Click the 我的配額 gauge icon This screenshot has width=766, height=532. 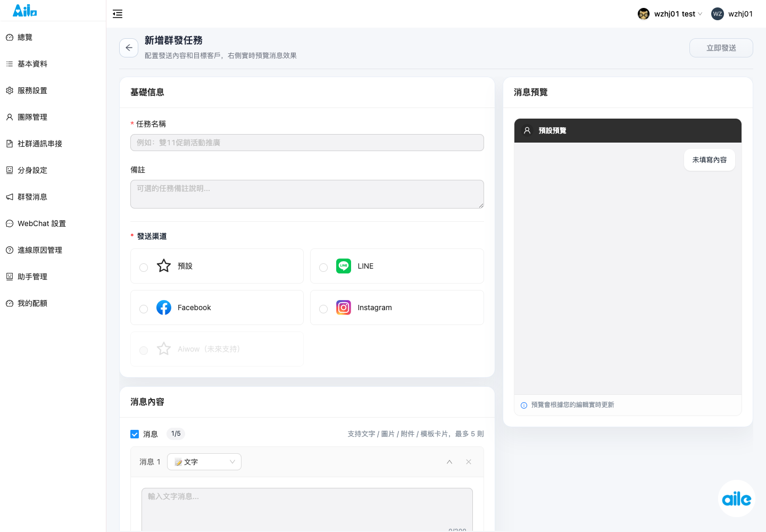click(10, 303)
